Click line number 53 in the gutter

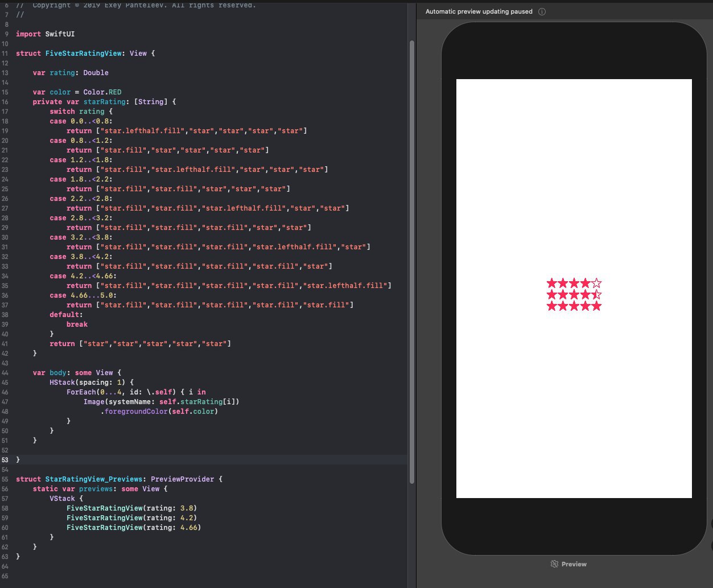coord(5,460)
